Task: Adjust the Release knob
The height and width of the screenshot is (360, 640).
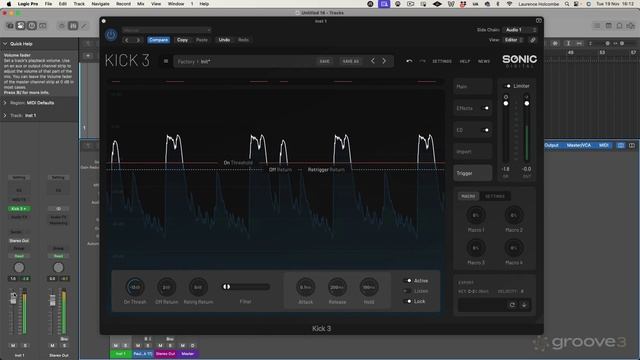Action: click(337, 287)
